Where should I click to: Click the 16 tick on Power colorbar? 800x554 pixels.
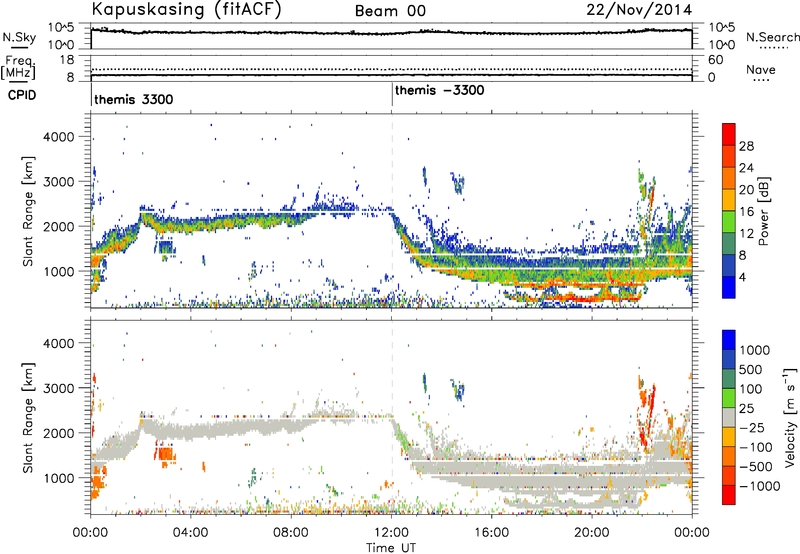[x=746, y=212]
